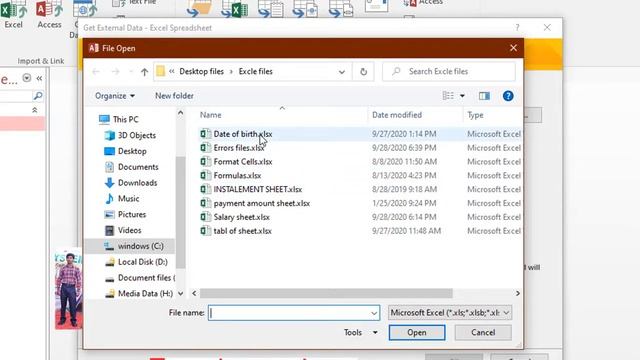Click the Search Excle files box

[x=449, y=71]
